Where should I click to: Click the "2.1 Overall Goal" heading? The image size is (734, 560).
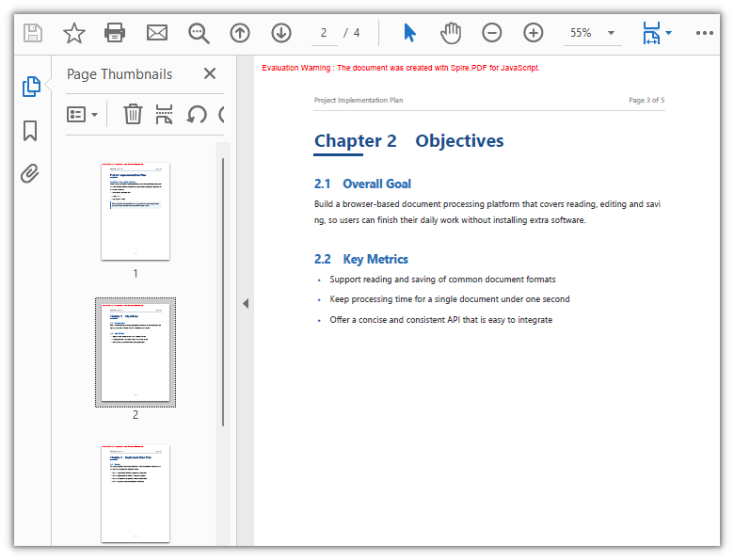click(x=362, y=184)
